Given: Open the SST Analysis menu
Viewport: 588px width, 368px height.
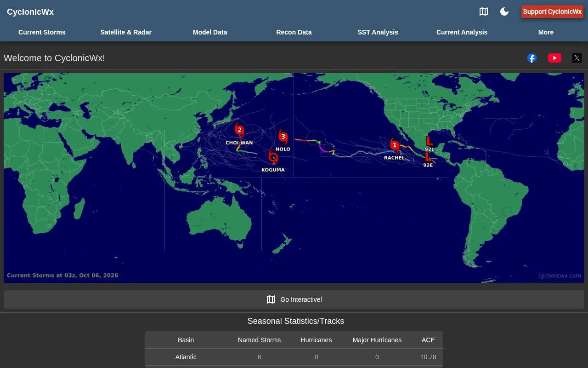Looking at the screenshot, I should click(378, 32).
